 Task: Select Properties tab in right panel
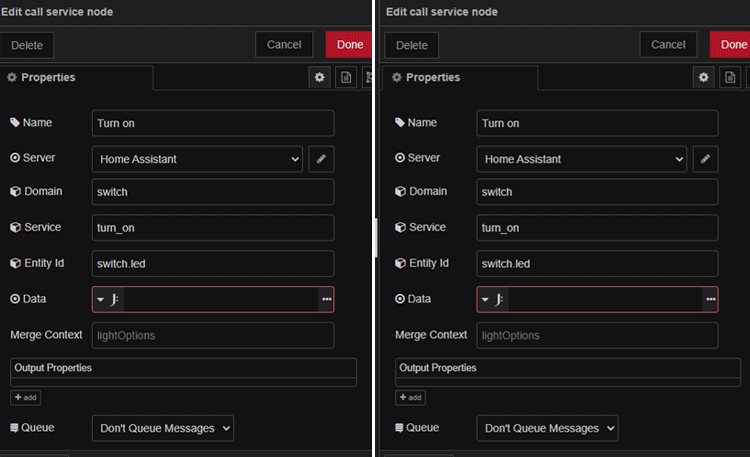(x=435, y=77)
